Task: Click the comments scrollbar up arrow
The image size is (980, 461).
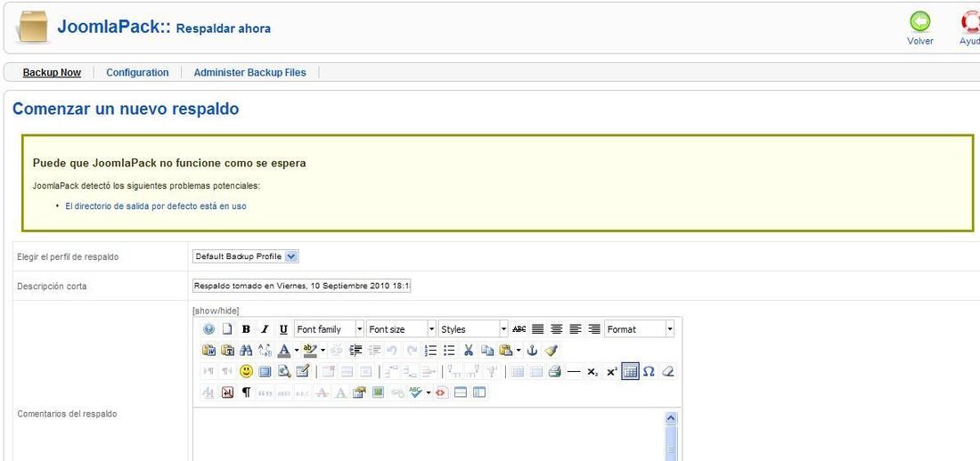Action: (x=671, y=418)
